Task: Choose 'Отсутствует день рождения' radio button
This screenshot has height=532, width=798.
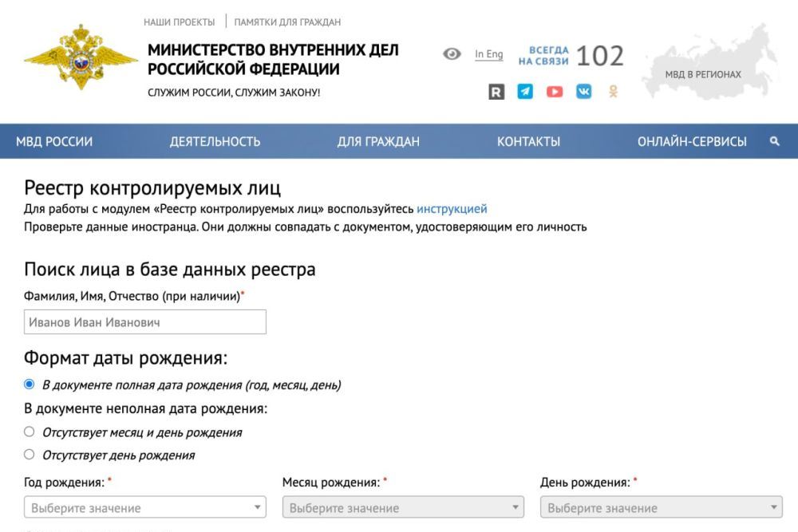Action: tap(30, 455)
